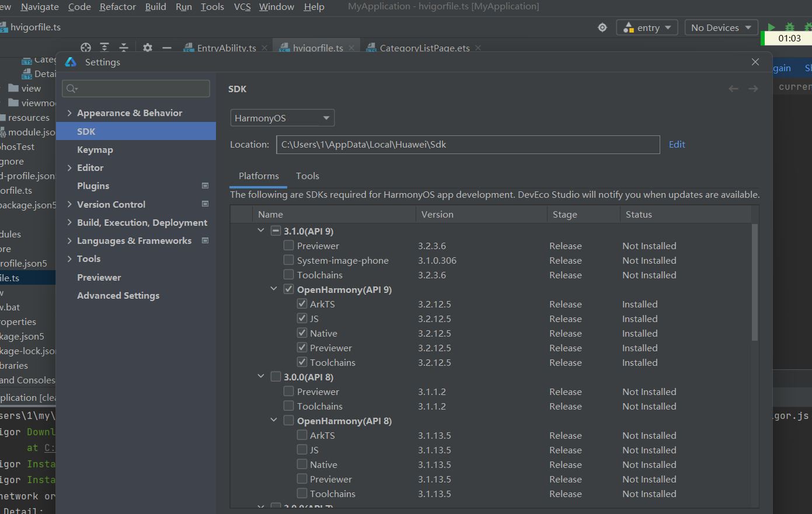Start debugging with the first green bug icon
The height and width of the screenshot is (514, 812).
click(x=790, y=27)
